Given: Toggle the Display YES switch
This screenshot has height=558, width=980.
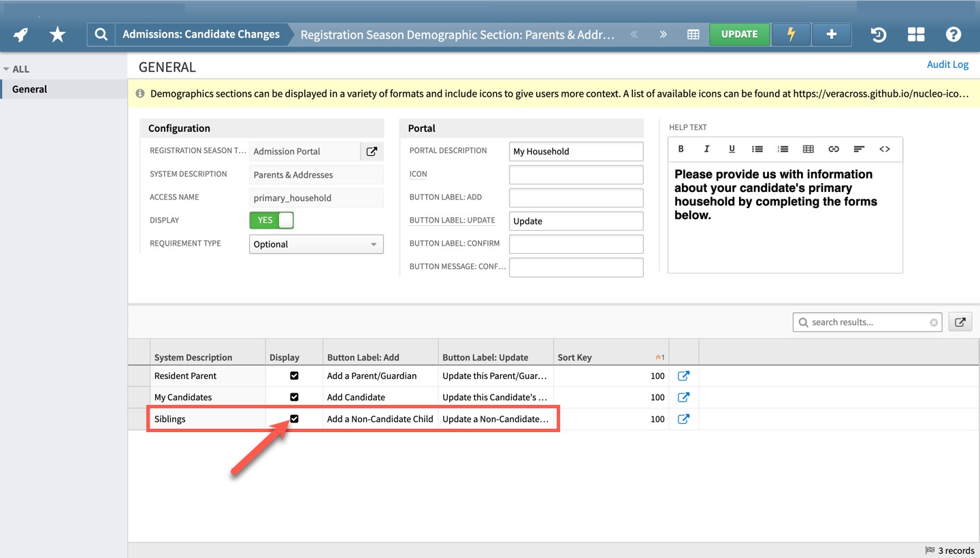Looking at the screenshot, I should [x=272, y=220].
